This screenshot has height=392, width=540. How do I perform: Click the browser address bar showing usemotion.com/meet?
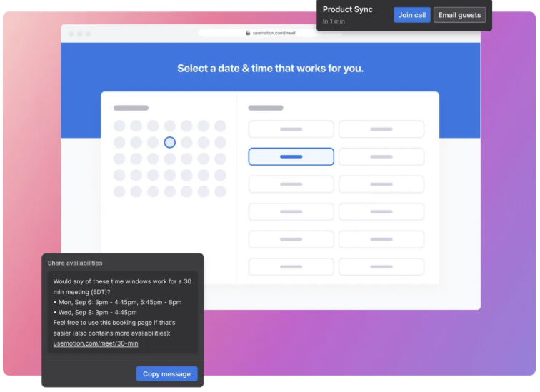coord(270,33)
